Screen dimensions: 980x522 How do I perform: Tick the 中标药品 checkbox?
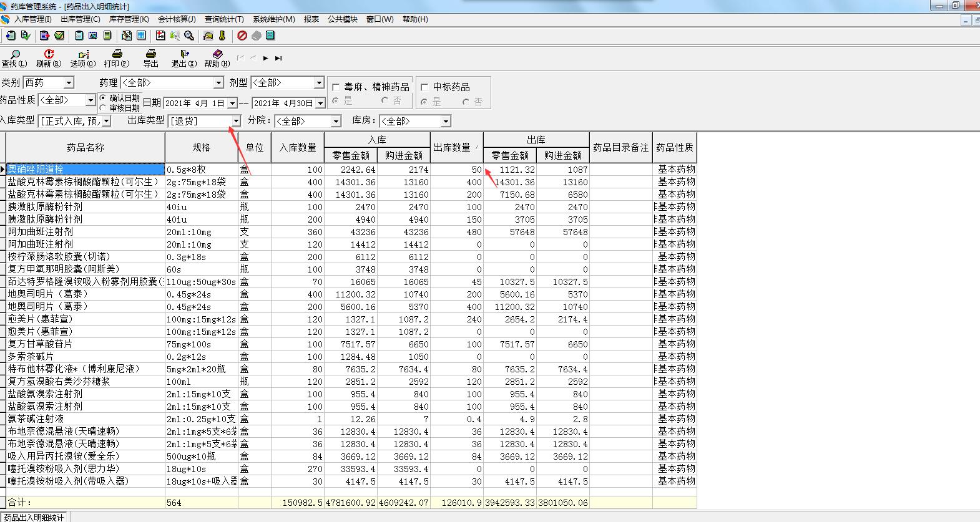tap(425, 87)
